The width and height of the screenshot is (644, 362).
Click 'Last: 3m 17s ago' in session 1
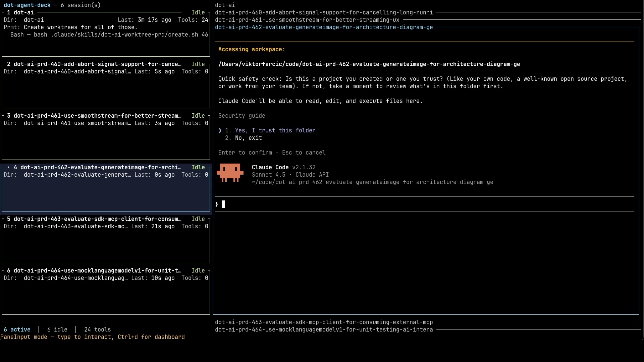pos(145,20)
